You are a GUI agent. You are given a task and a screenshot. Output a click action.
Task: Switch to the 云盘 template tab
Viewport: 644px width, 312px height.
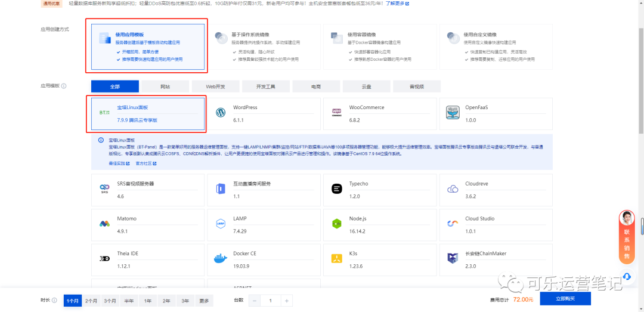tap(366, 87)
